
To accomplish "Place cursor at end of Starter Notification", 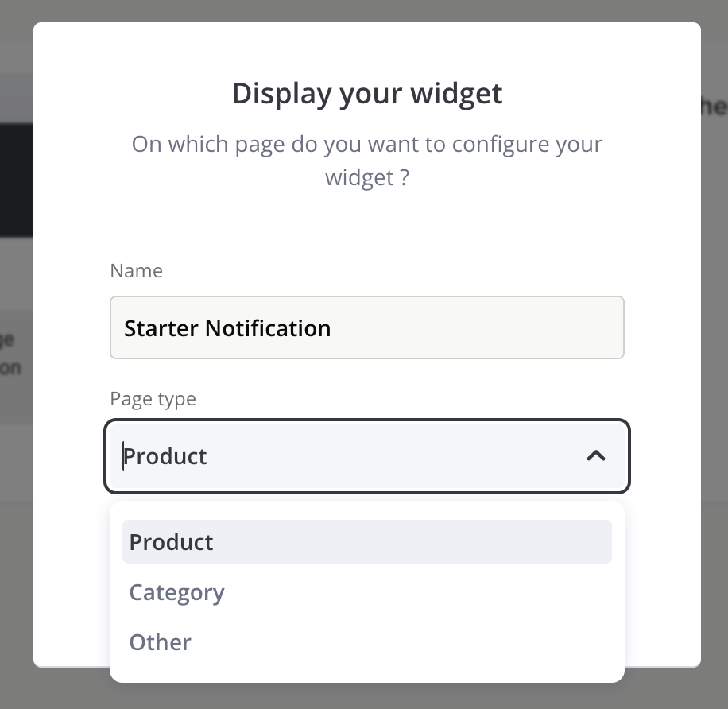I will point(332,328).
